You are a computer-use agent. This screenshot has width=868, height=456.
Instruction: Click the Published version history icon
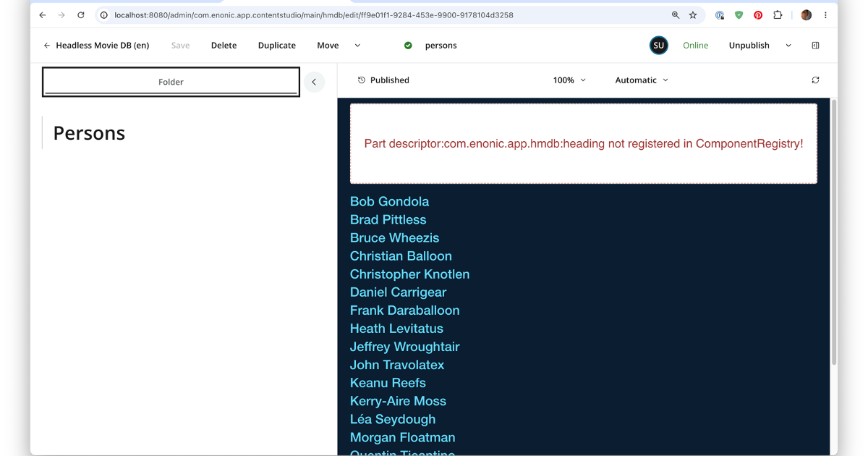362,80
